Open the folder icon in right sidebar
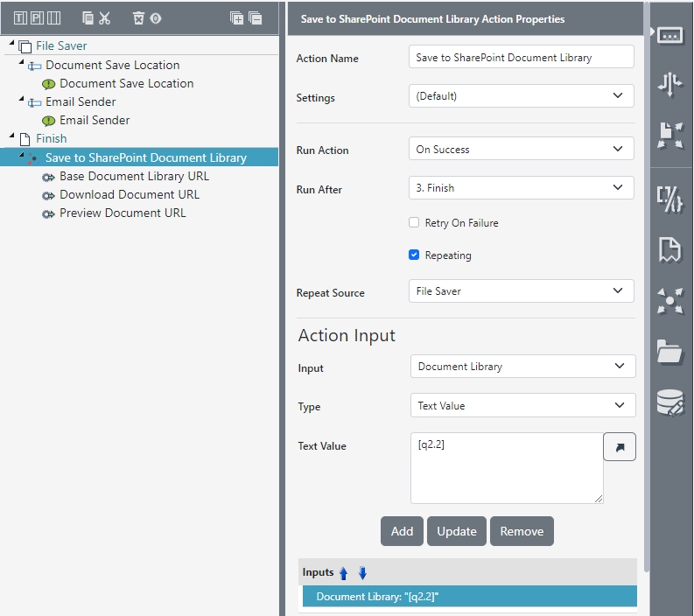Viewport: 694px width, 616px height. (669, 353)
